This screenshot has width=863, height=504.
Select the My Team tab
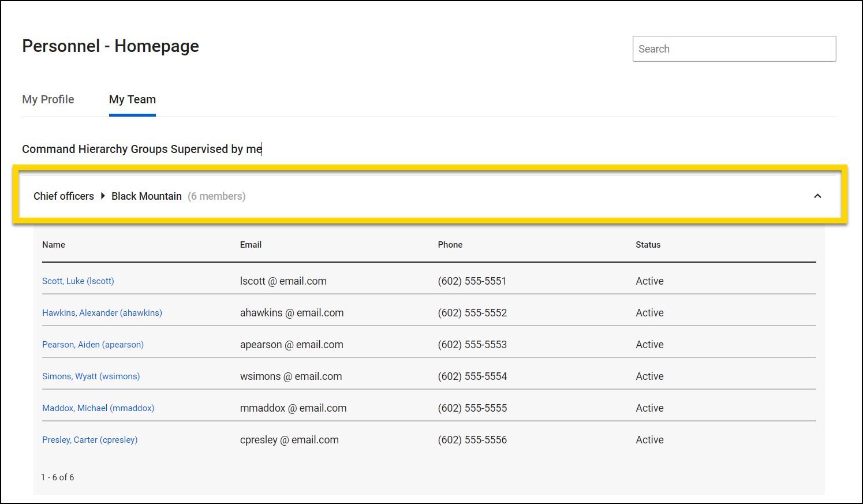(132, 99)
